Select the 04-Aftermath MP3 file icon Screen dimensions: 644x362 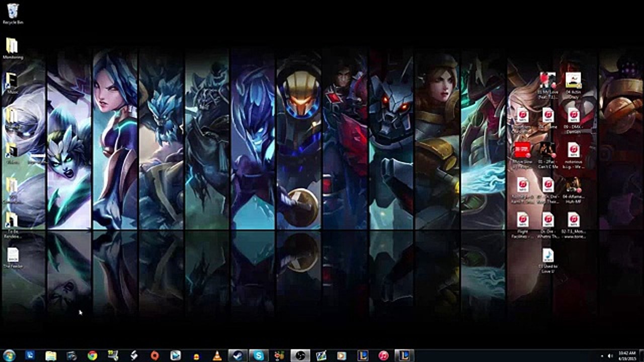574,190
